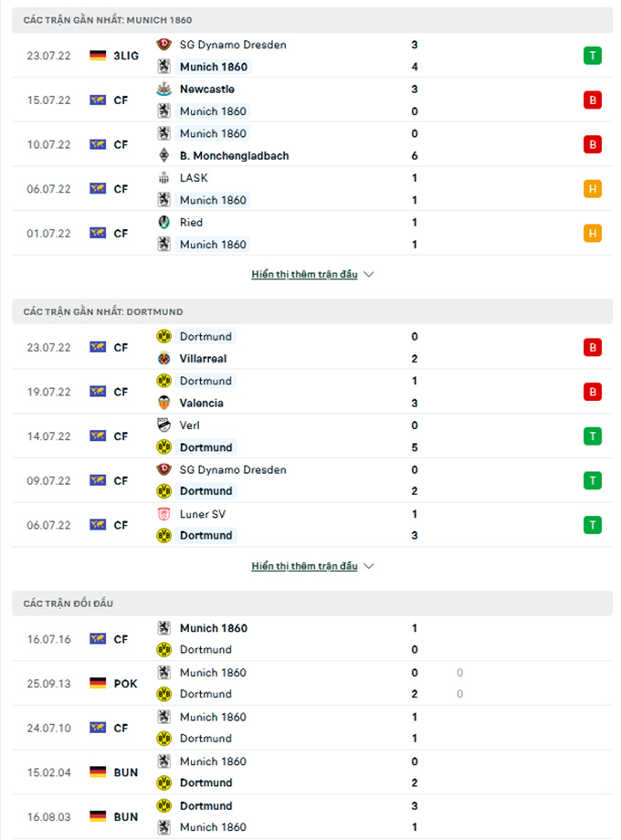Click orange H result badge for LASK match
This screenshot has width=621, height=840.
click(592, 189)
